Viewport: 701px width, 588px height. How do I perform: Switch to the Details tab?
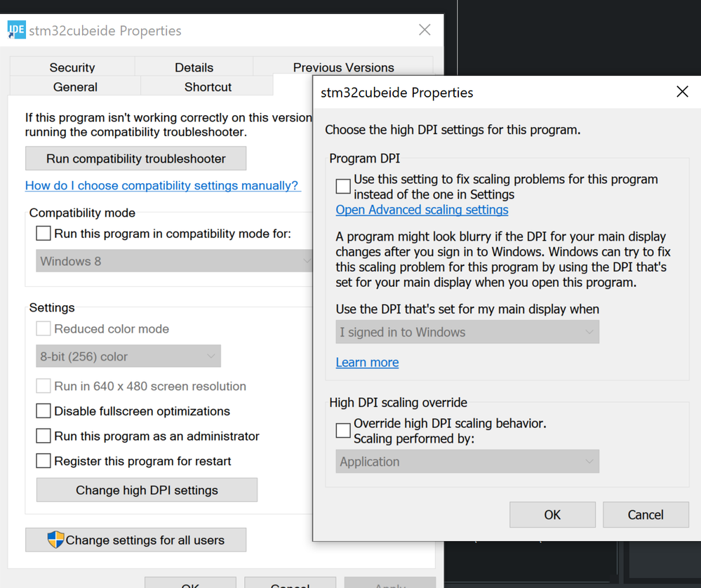(x=194, y=67)
